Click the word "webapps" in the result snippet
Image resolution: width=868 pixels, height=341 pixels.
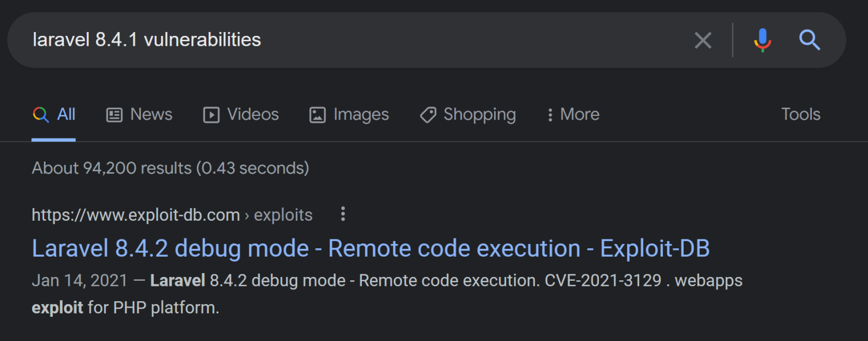tap(709, 281)
